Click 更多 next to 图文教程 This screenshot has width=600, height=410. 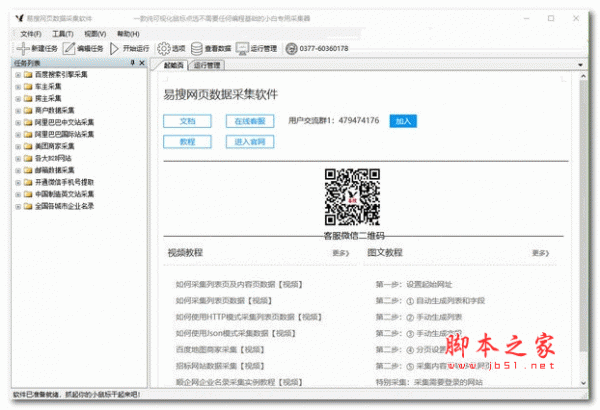click(540, 253)
